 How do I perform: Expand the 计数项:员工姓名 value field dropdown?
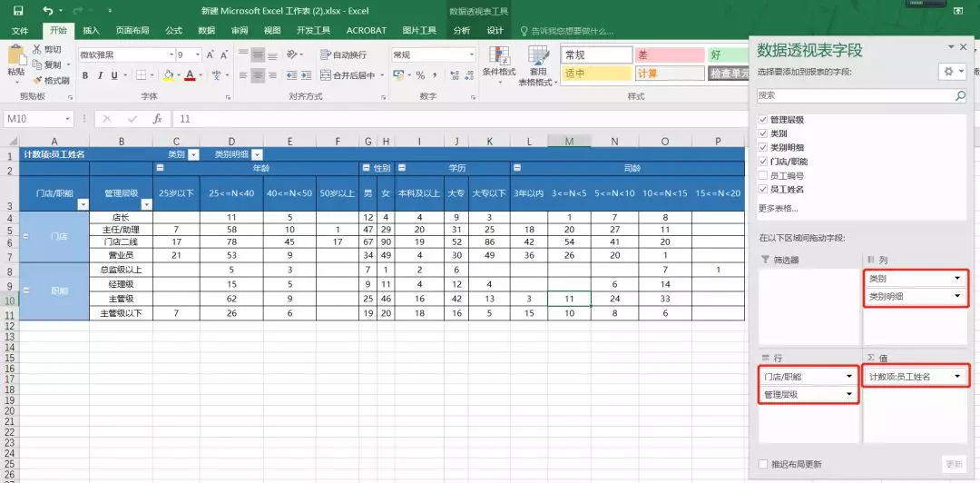(957, 376)
